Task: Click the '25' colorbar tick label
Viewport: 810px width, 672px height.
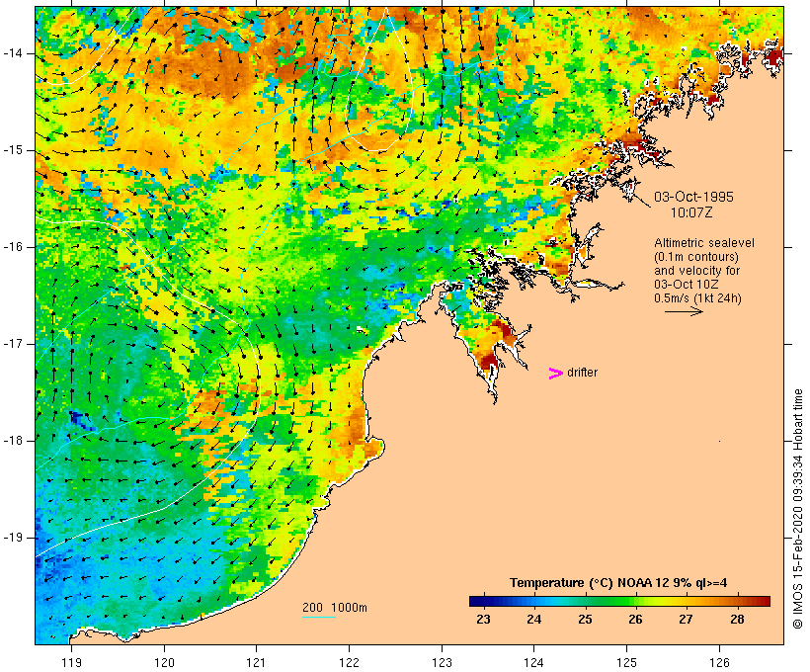Action: tap(585, 620)
